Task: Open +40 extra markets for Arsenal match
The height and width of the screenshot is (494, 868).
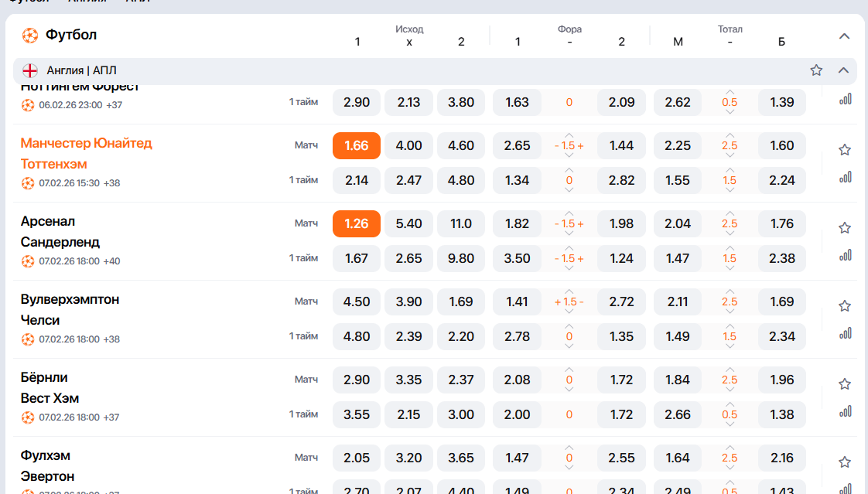Action: coord(111,261)
